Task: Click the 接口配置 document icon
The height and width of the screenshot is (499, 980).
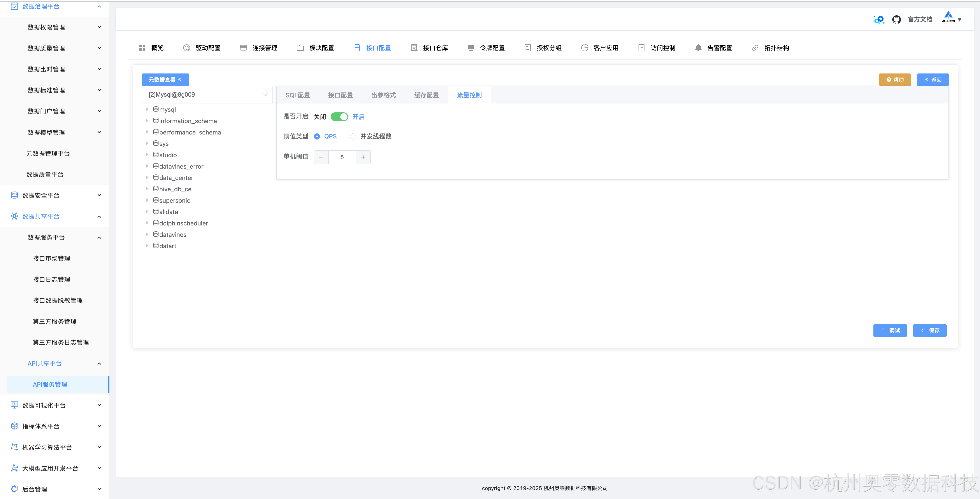Action: coord(357,48)
